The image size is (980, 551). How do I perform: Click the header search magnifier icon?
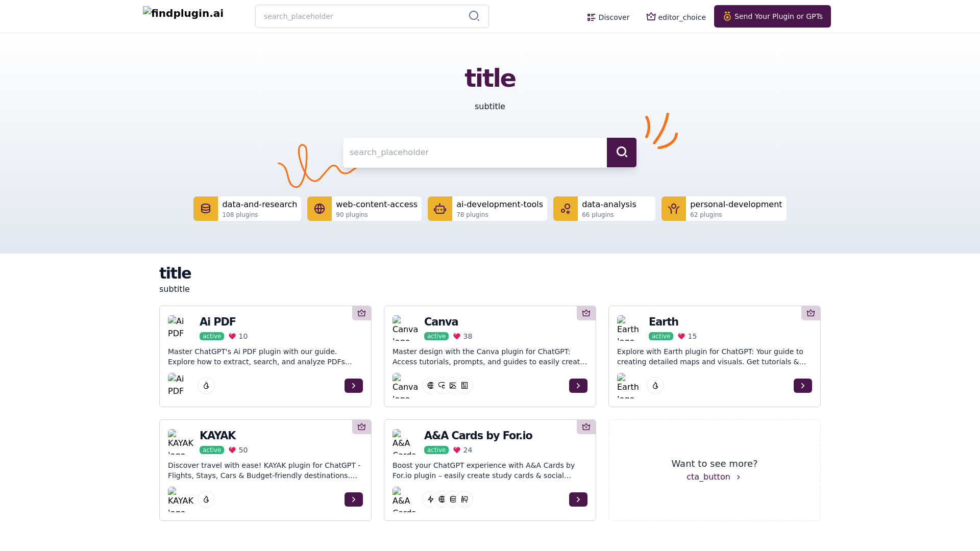[474, 16]
